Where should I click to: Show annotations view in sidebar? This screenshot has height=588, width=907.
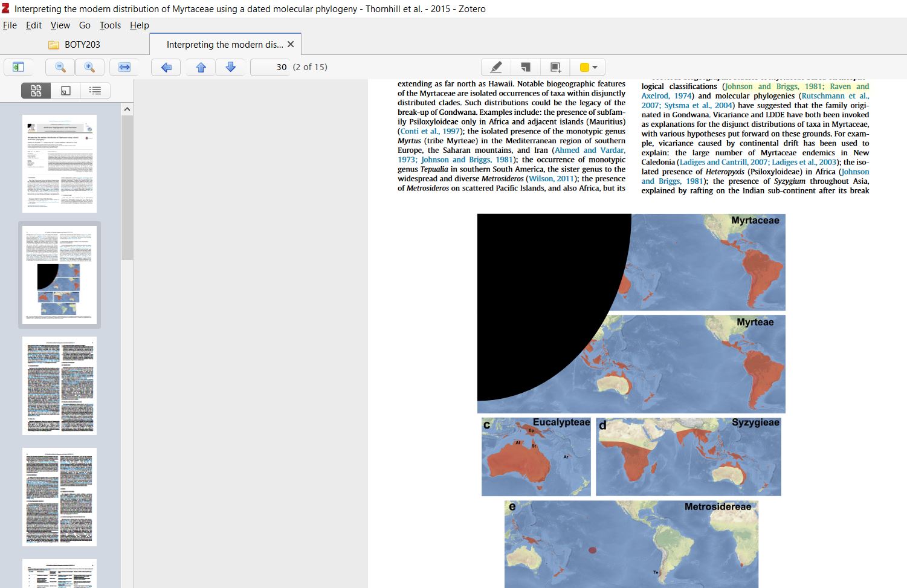click(x=66, y=91)
